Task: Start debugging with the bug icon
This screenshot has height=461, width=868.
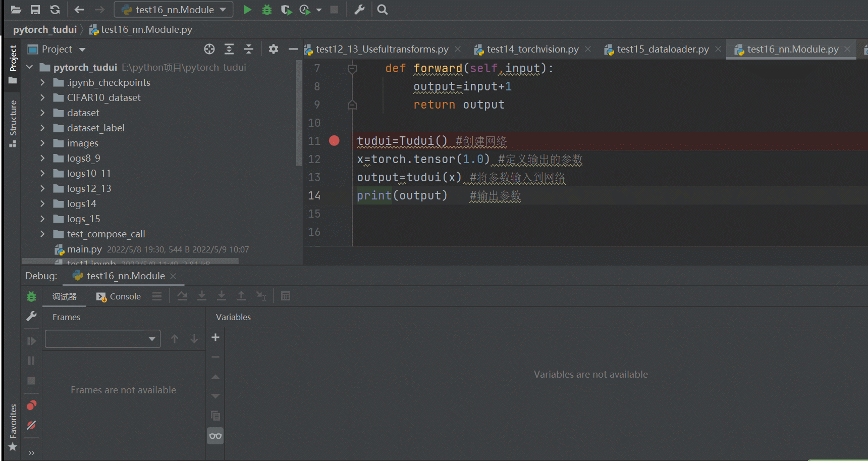Action: 267,10
